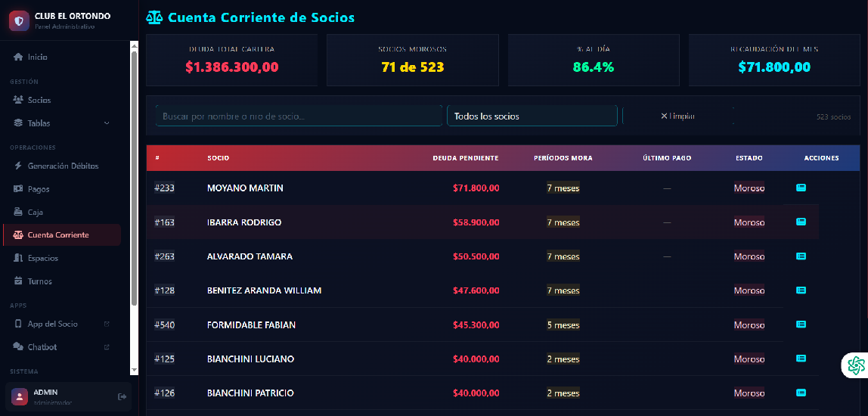This screenshot has height=416, width=868.
Task: View account detail for ALVARADO TAMARA
Action: (801, 256)
